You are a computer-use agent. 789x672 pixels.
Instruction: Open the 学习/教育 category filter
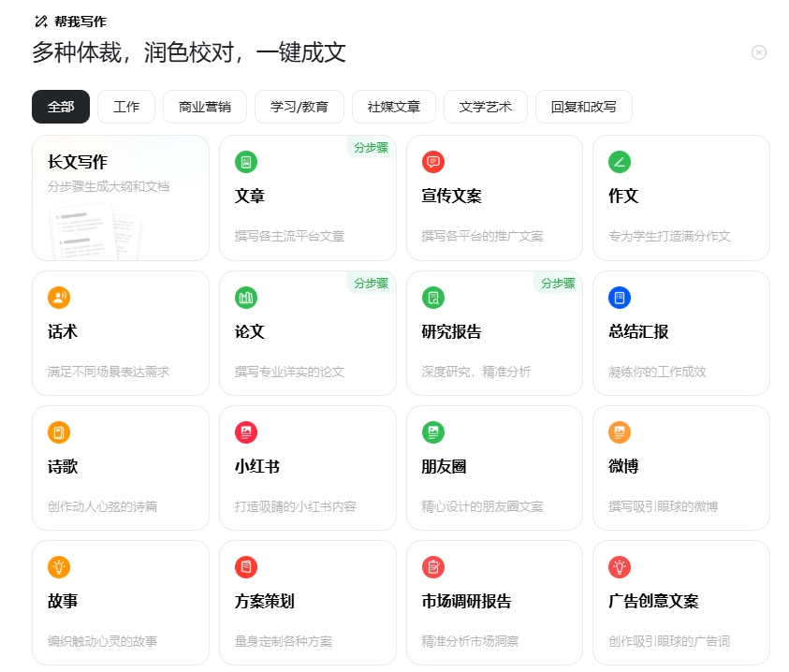click(x=299, y=107)
